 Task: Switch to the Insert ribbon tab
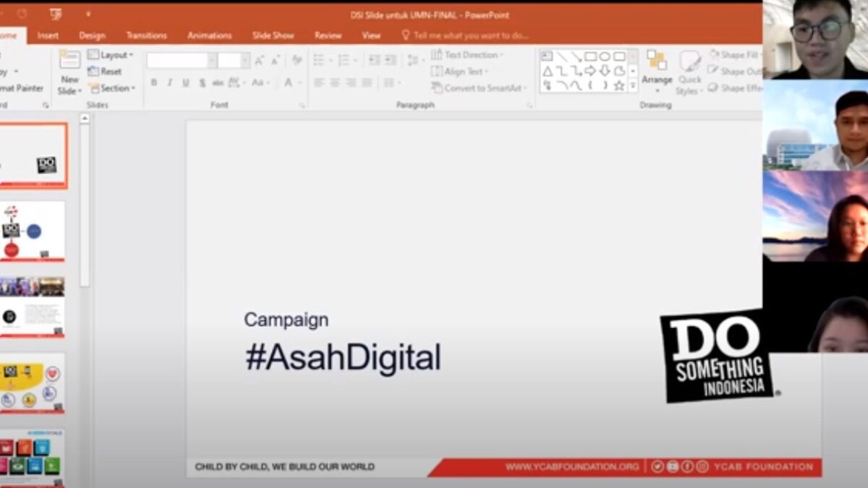point(48,35)
